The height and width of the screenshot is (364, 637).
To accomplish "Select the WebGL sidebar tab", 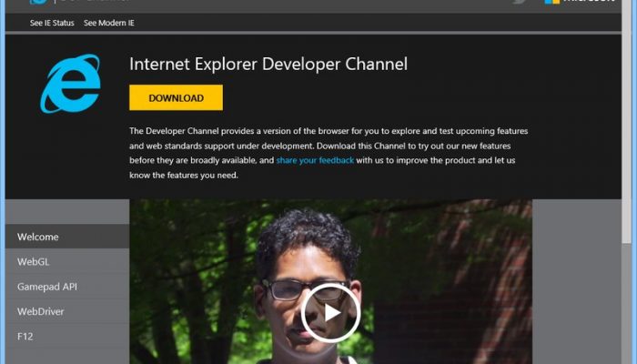I will (x=67, y=262).
